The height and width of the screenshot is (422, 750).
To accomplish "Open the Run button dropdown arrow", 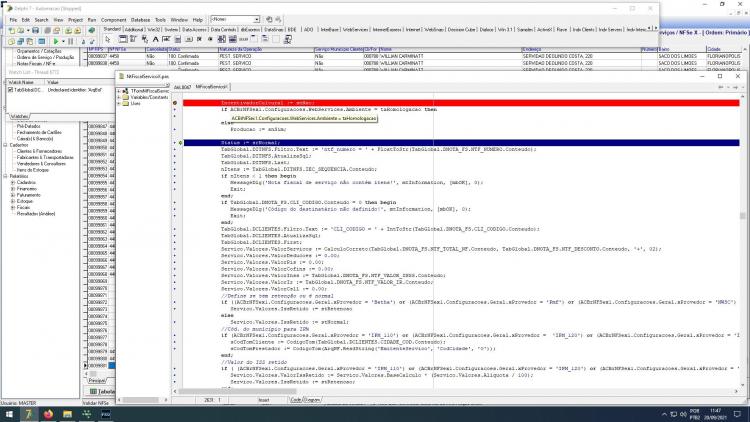I will tap(63, 42).
